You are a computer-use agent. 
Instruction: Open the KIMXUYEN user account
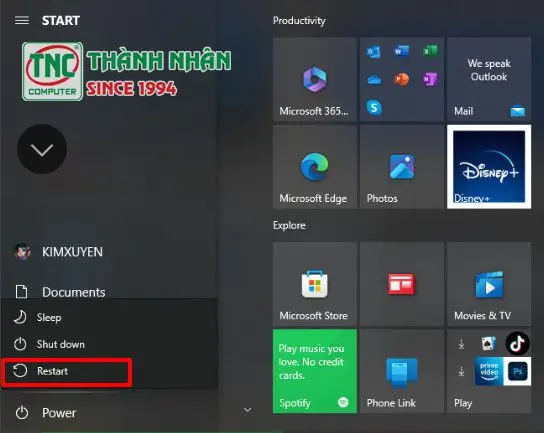59,252
